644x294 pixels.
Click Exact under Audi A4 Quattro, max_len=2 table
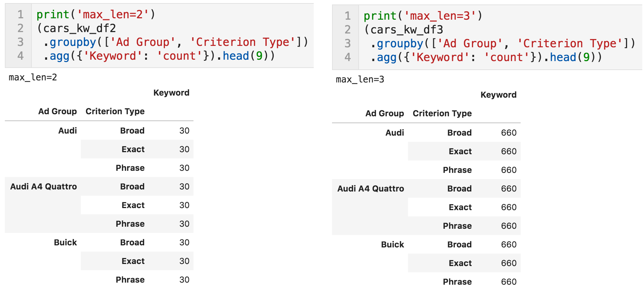coord(133,205)
